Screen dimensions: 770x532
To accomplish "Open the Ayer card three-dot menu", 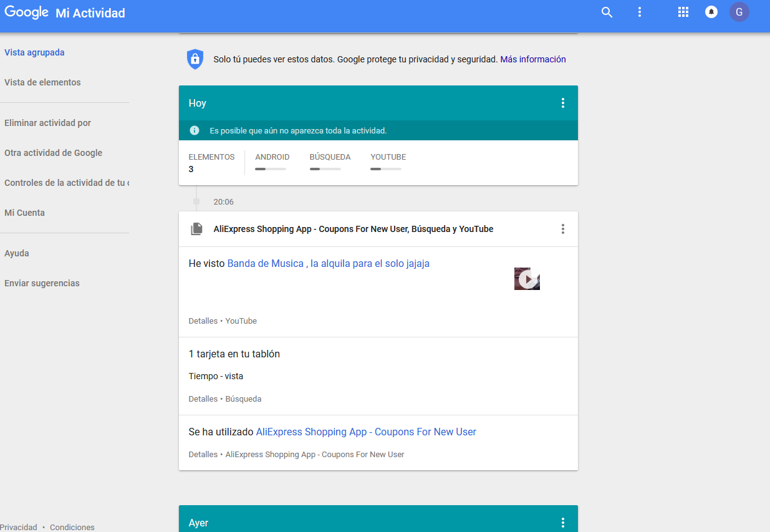I will point(562,523).
